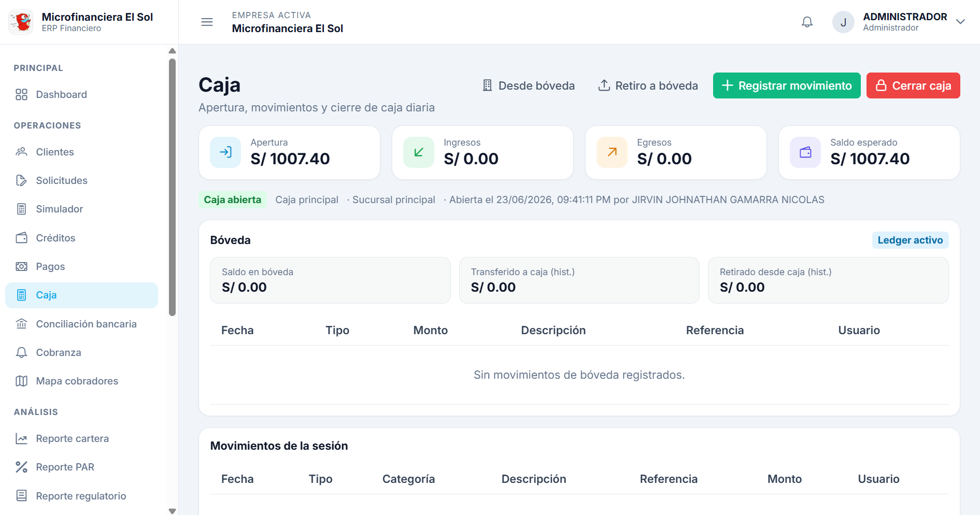This screenshot has width=980, height=515.
Task: Click the sidebar scroll down arrow
Action: 173,511
